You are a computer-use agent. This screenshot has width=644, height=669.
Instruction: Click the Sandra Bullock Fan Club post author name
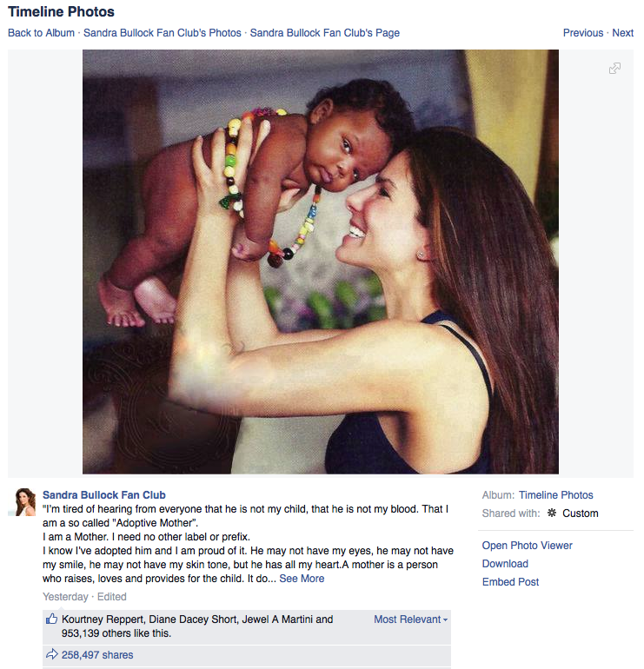pyautogui.click(x=104, y=495)
